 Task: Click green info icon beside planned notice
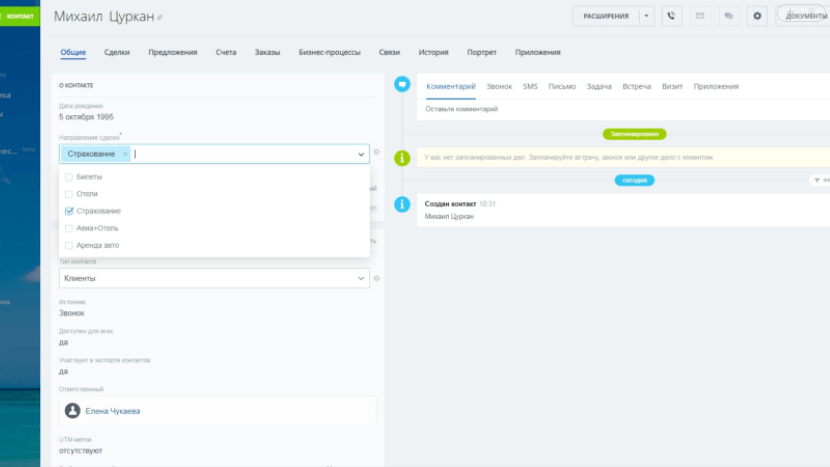tap(402, 158)
